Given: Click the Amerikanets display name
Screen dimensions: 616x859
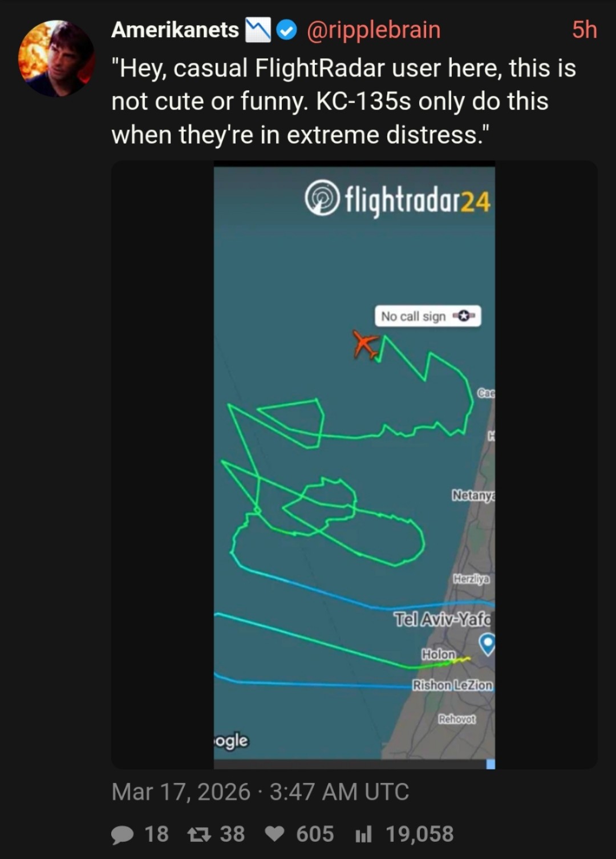Looking at the screenshot, I should (175, 30).
